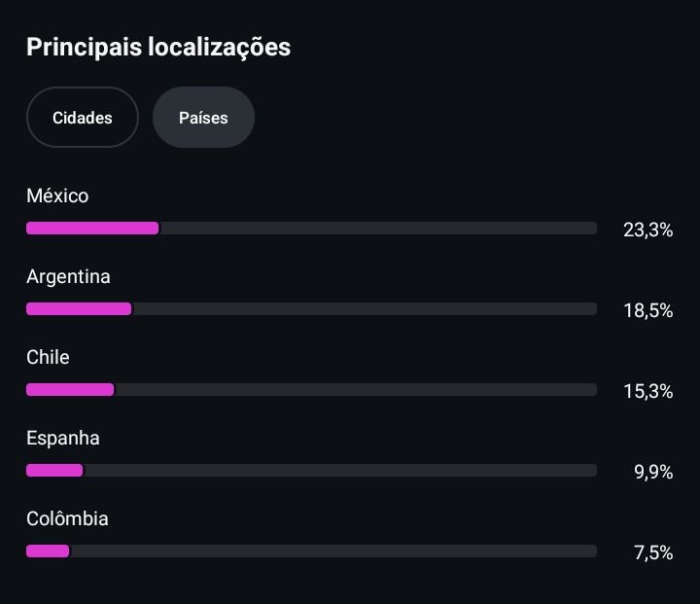Select the 7,5% percentage value
The image size is (700, 604).
[653, 553]
